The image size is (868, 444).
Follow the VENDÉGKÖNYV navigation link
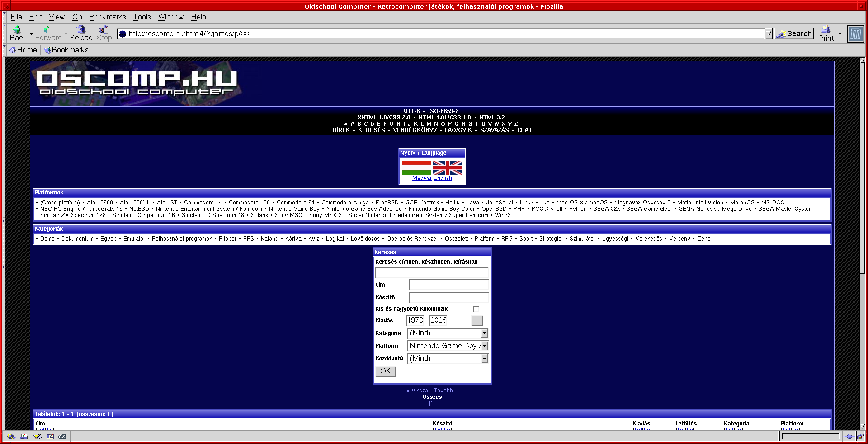[415, 130]
